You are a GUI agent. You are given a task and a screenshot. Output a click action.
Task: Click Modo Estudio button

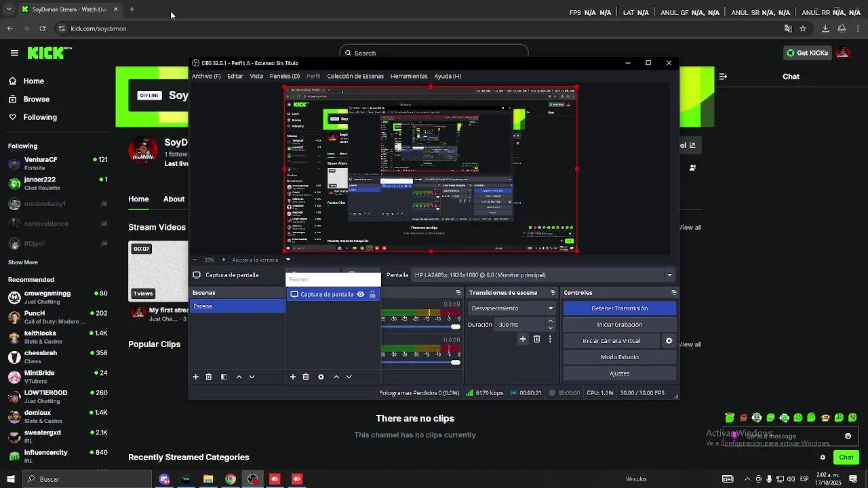point(620,357)
